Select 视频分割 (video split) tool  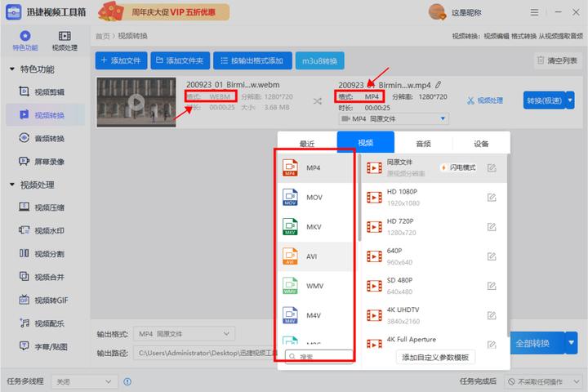47,254
